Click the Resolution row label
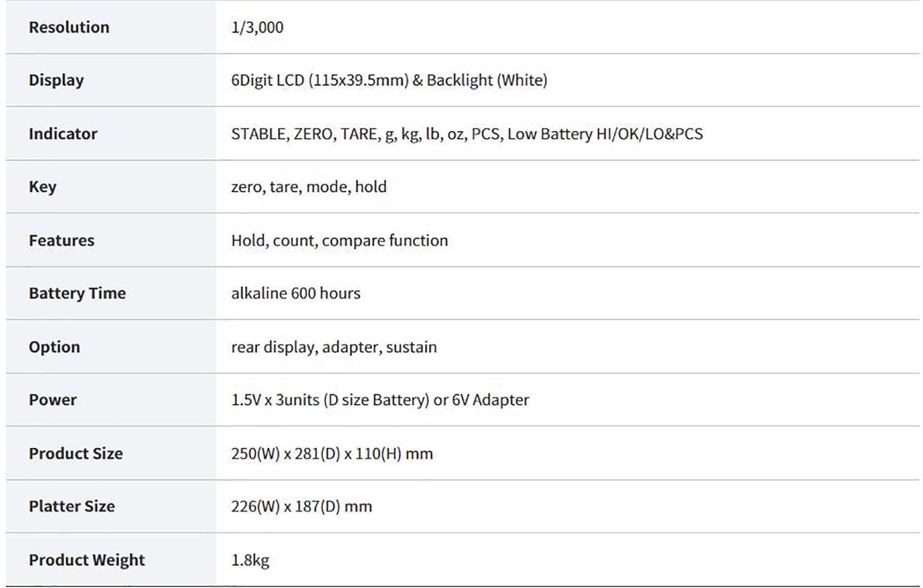Image resolution: width=923 pixels, height=588 pixels. 69,27
